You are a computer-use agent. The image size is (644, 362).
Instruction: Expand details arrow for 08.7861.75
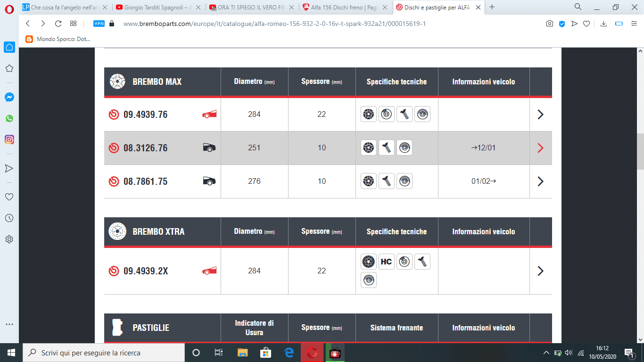click(x=541, y=181)
